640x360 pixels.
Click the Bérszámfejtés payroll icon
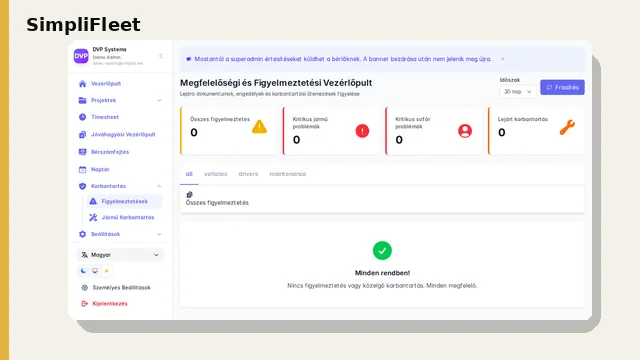(82, 152)
